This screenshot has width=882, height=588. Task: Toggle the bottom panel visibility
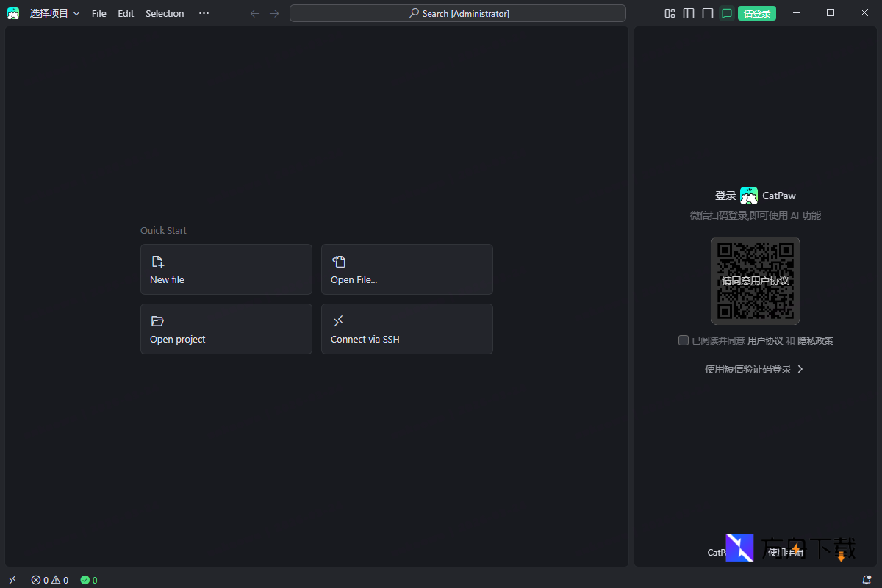tap(708, 13)
